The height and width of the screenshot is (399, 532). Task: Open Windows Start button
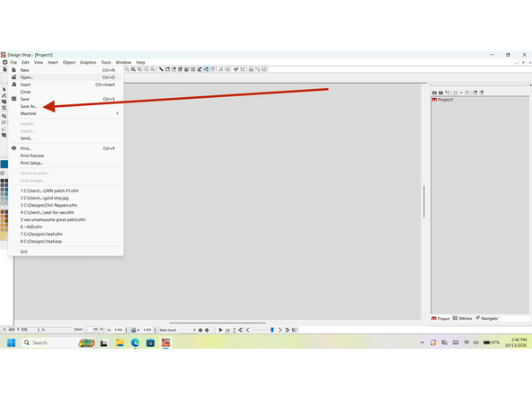pos(11,342)
